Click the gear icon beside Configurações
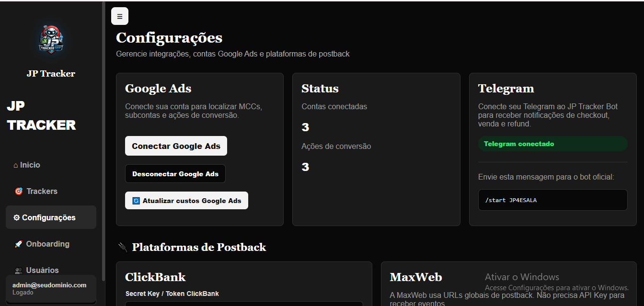Viewport: 644px width, 306px height. point(17,217)
